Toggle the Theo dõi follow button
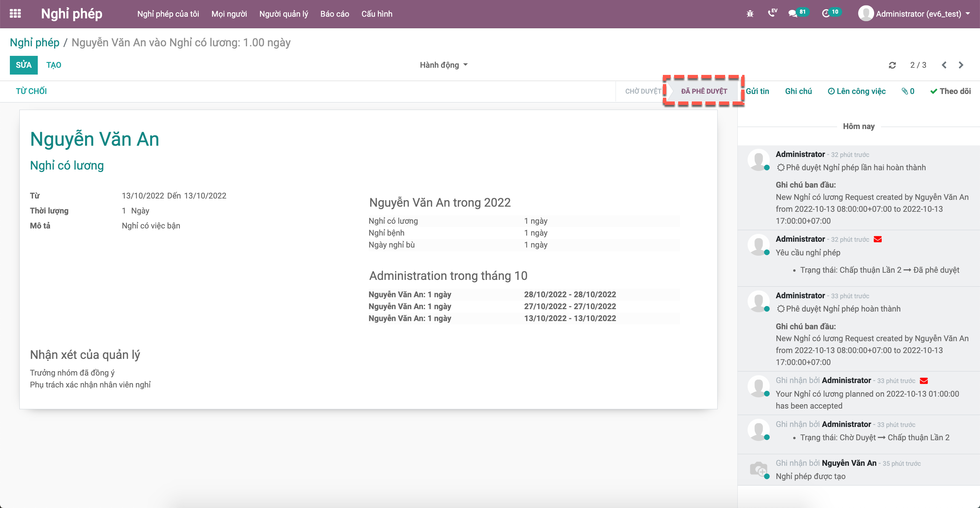This screenshot has height=508, width=980. point(950,91)
